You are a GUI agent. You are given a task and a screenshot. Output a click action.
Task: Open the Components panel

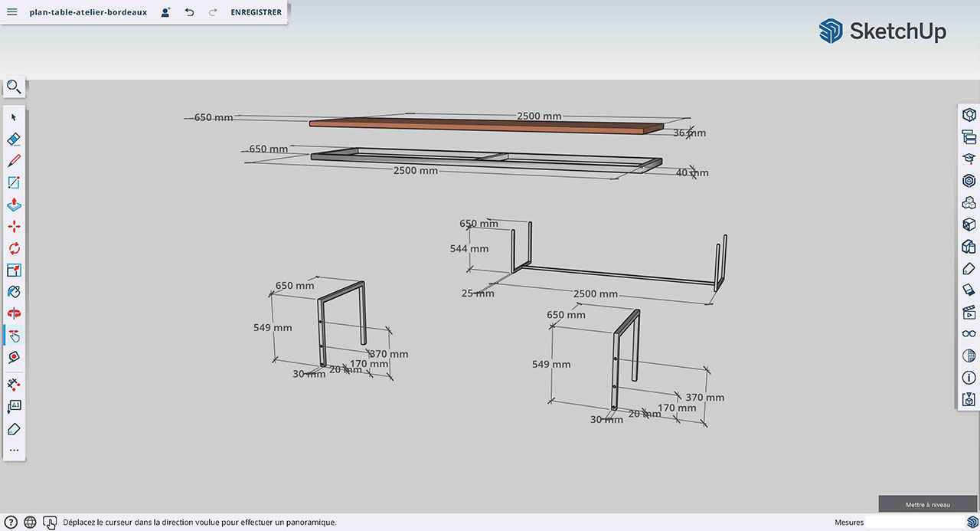coord(969,181)
